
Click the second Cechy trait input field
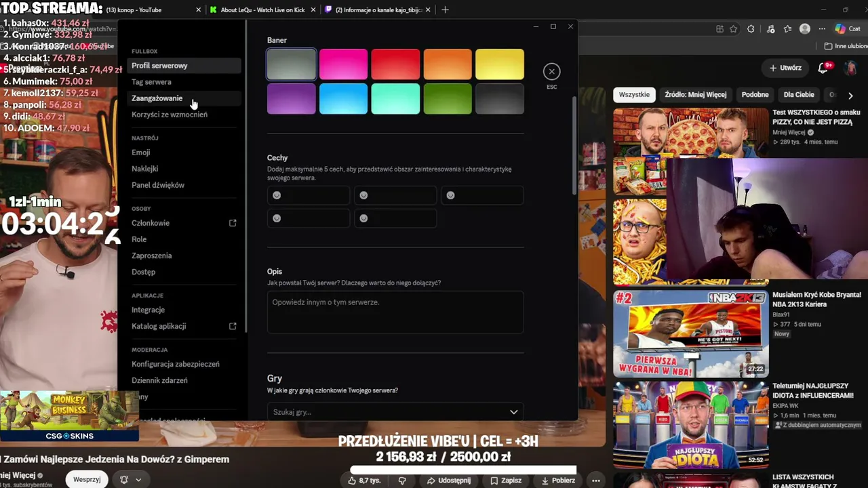(395, 195)
